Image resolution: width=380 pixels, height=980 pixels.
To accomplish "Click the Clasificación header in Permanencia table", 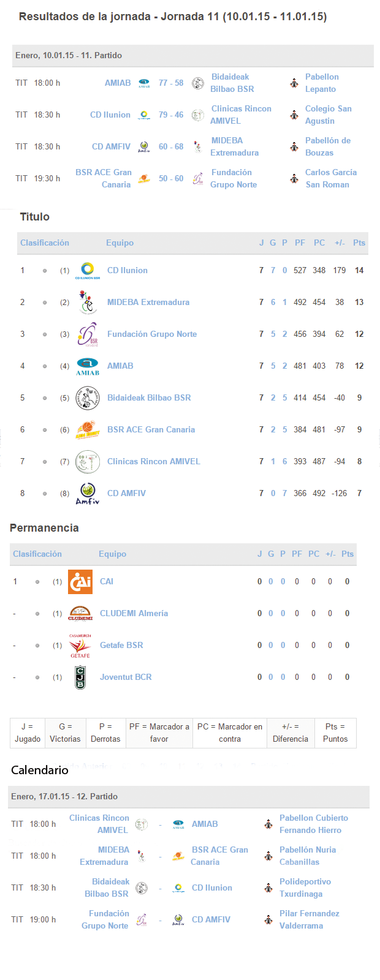I will [x=37, y=554].
